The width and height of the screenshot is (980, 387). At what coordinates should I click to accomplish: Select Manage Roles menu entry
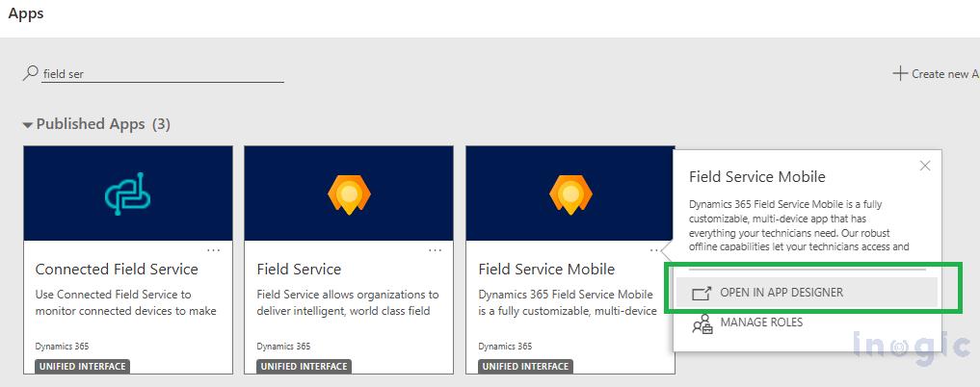coord(761,322)
